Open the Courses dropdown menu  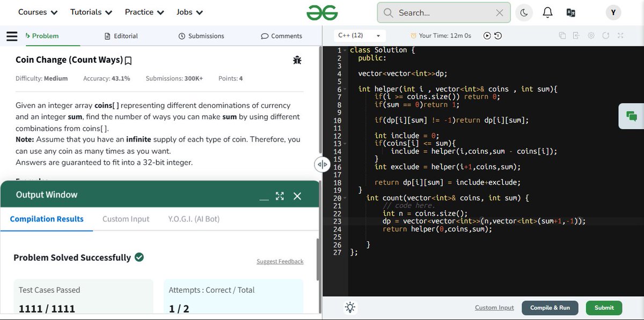point(38,12)
